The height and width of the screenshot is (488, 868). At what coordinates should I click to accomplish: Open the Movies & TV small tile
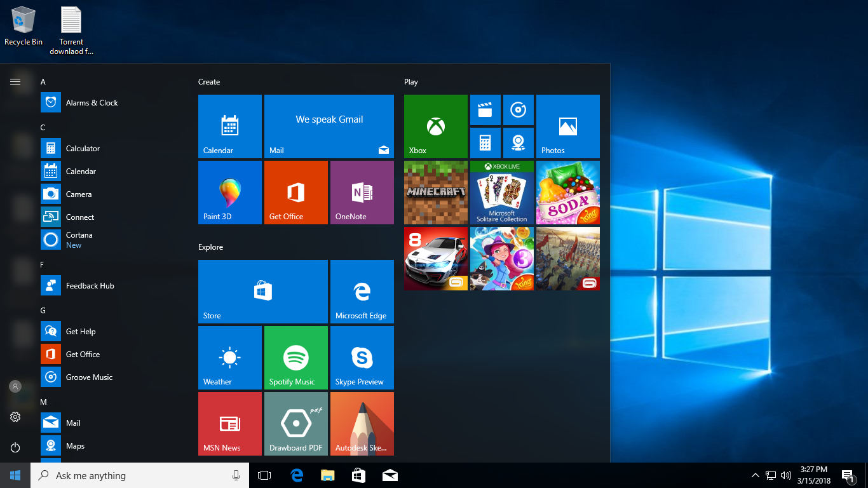pyautogui.click(x=485, y=110)
